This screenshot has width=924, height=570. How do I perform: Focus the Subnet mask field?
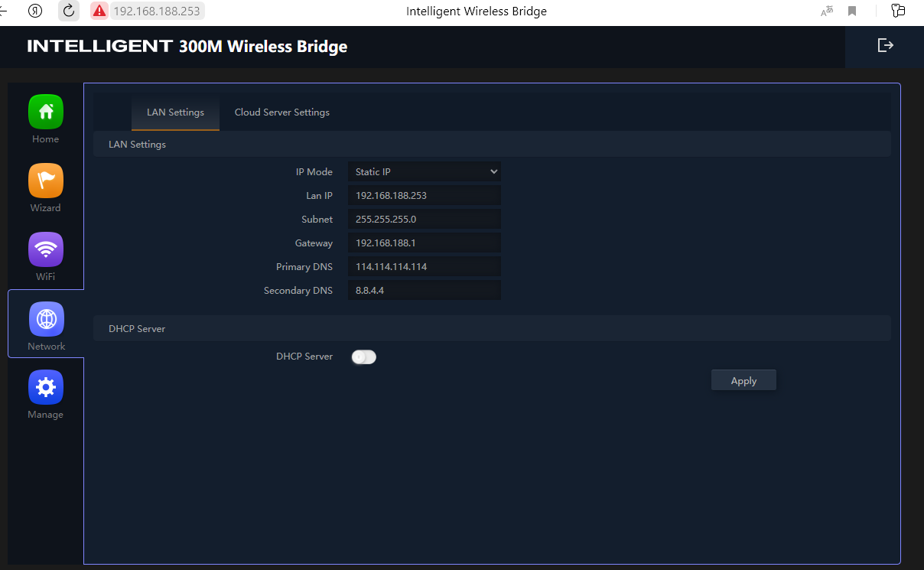(x=424, y=220)
